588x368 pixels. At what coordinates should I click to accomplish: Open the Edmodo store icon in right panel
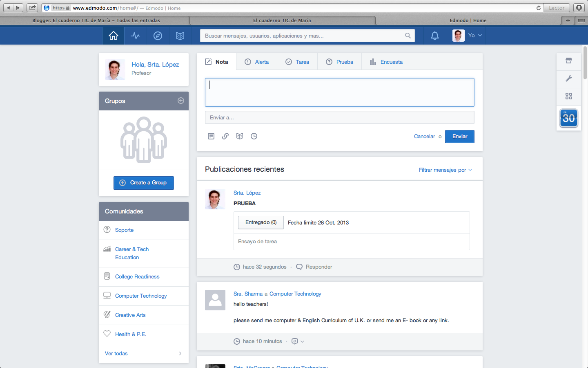(569, 61)
